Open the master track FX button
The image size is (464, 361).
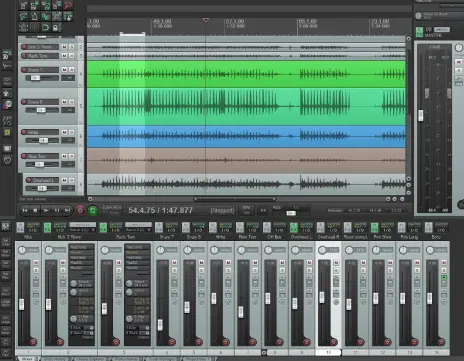coord(419,32)
